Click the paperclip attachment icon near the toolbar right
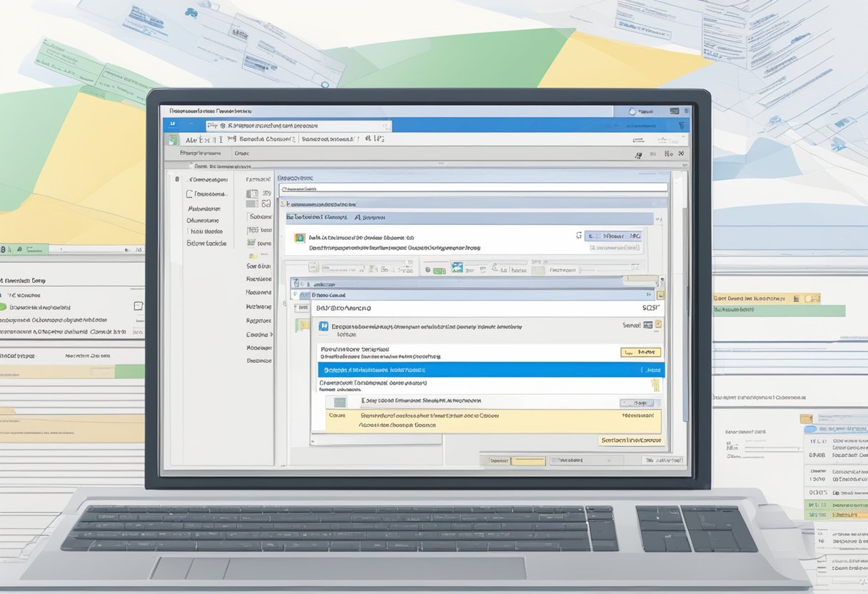868x594 pixels. [493, 267]
